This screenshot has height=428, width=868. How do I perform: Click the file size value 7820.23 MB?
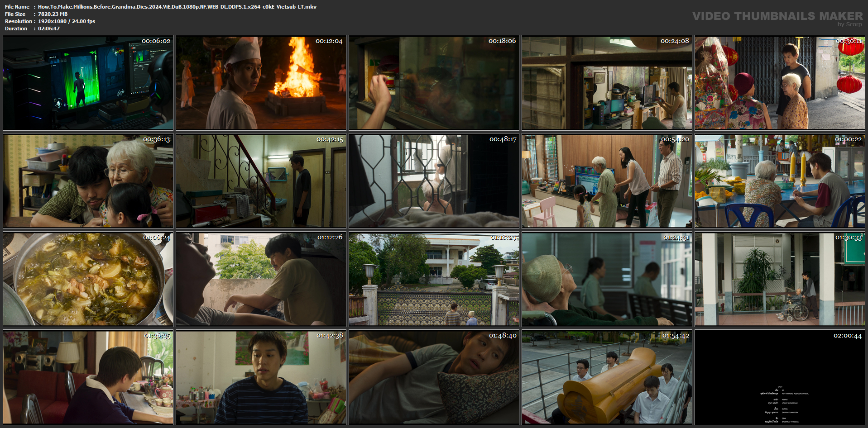(x=53, y=14)
